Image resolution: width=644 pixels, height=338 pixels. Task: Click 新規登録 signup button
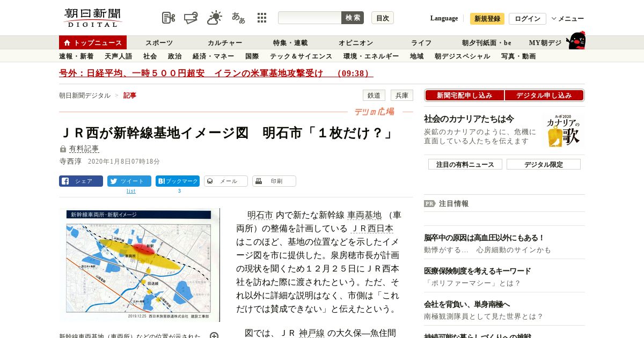(487, 19)
